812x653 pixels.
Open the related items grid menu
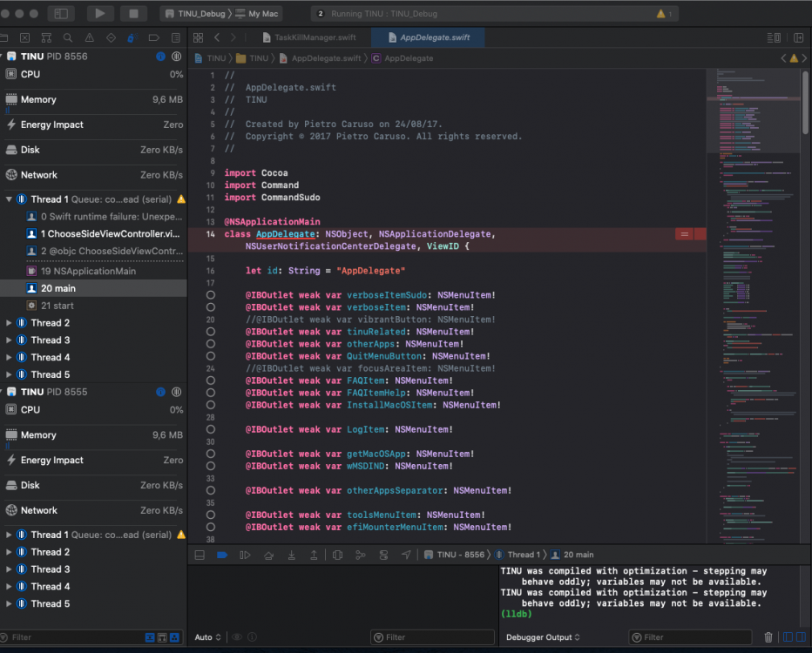(x=198, y=37)
